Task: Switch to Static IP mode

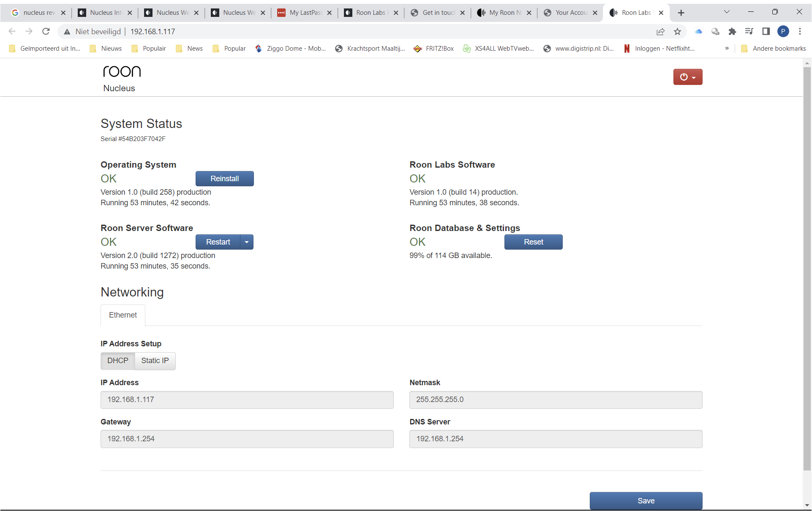Action: (155, 361)
